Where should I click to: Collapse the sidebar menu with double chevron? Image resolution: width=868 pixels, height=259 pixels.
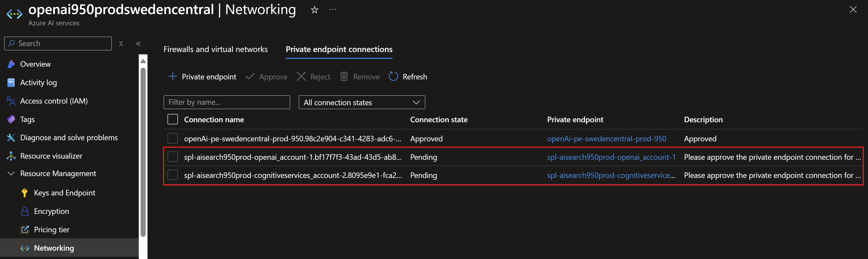click(138, 44)
